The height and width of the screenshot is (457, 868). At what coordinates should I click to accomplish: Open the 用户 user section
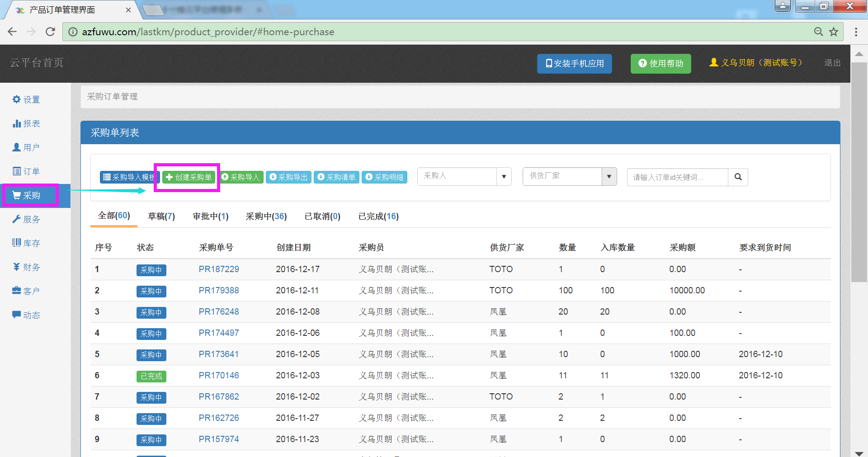click(x=26, y=147)
